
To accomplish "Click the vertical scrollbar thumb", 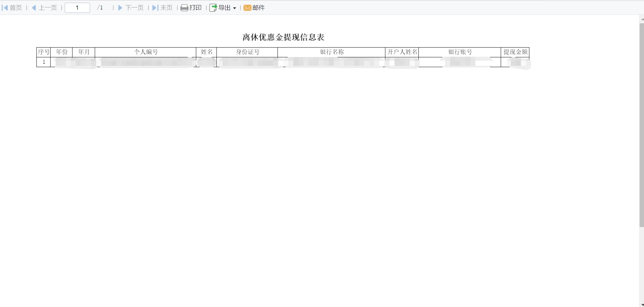I will (642, 125).
